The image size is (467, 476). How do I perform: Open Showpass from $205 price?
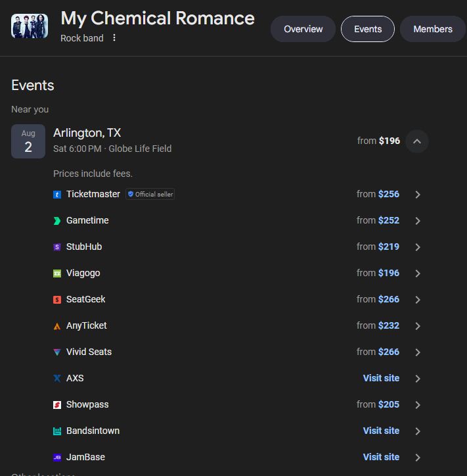(378, 404)
